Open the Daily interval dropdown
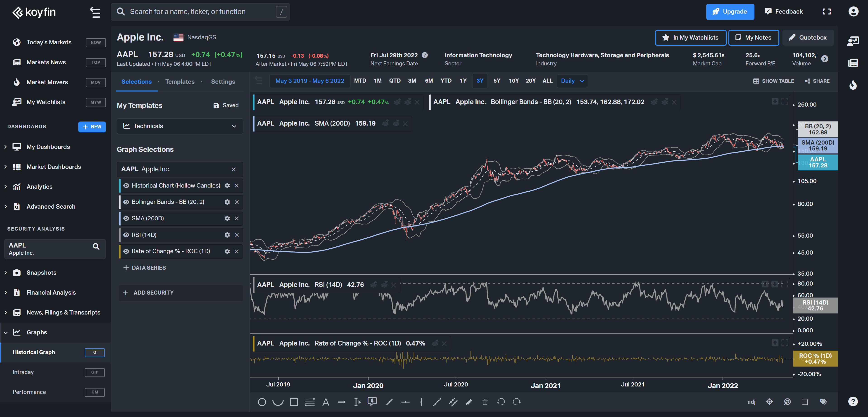This screenshot has height=417, width=868. (572, 81)
